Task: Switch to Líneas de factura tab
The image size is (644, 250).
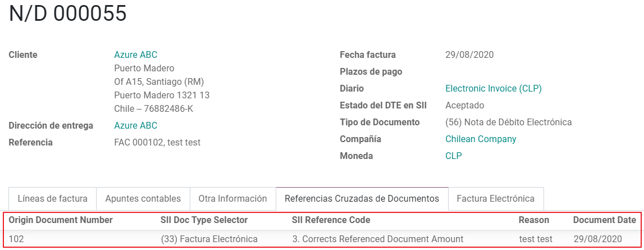Action: (x=53, y=199)
